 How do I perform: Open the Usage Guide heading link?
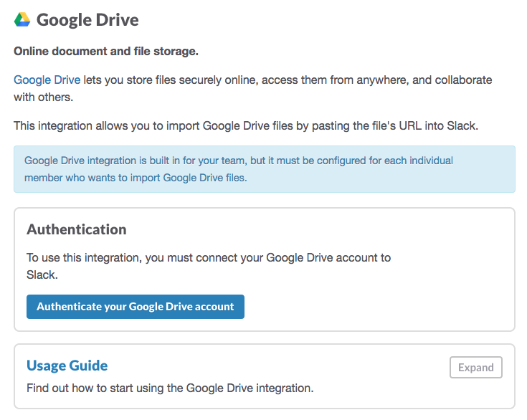tap(67, 366)
